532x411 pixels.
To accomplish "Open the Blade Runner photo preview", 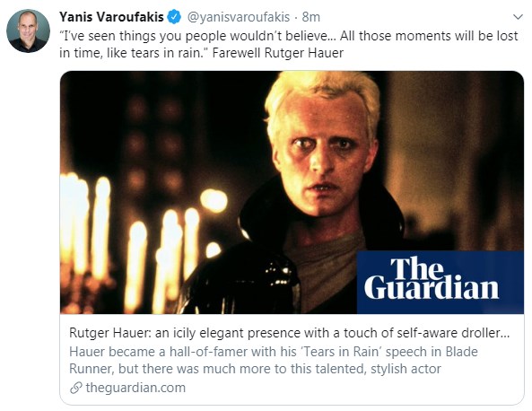I will pos(292,192).
